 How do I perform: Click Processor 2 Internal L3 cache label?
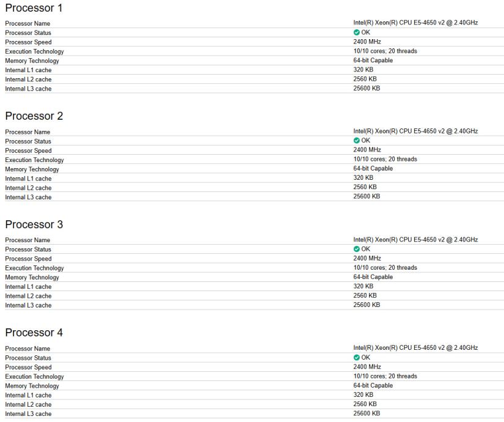pos(28,198)
